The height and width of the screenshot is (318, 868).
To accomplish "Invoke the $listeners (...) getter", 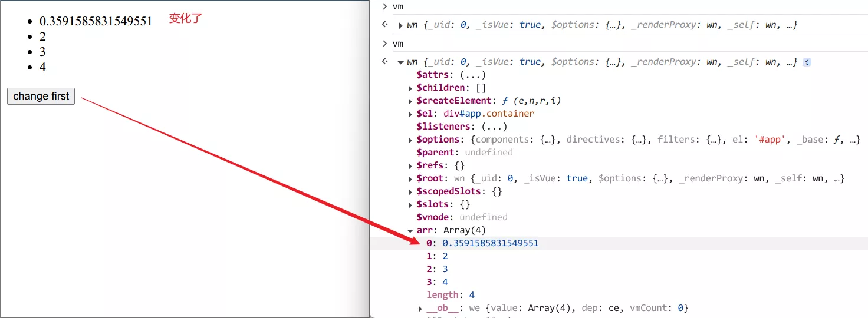I will click(494, 127).
